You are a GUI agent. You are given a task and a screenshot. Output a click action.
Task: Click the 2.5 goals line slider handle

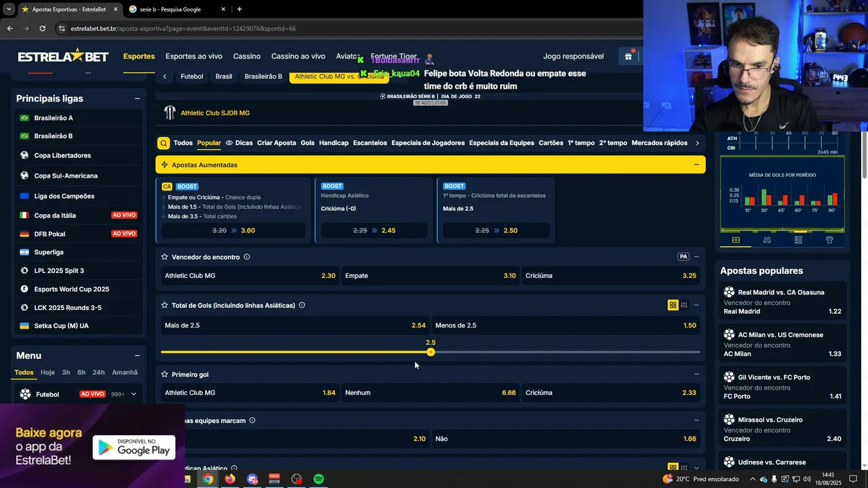[431, 352]
